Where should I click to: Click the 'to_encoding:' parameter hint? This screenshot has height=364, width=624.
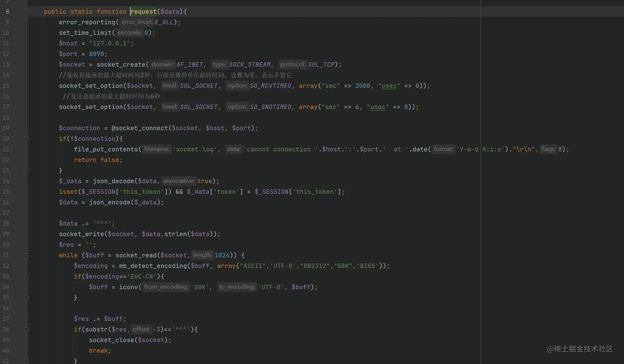[237, 287]
